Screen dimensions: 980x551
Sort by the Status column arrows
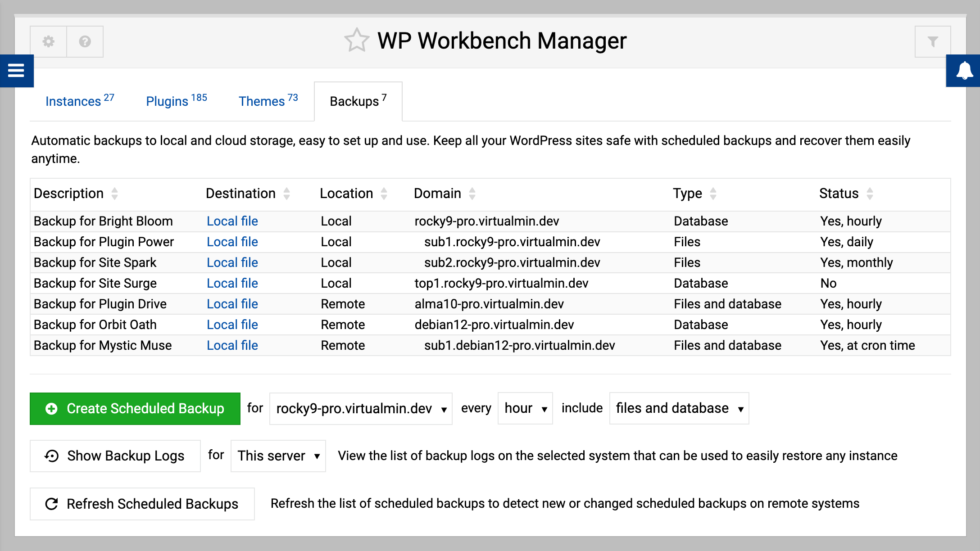pyautogui.click(x=870, y=194)
